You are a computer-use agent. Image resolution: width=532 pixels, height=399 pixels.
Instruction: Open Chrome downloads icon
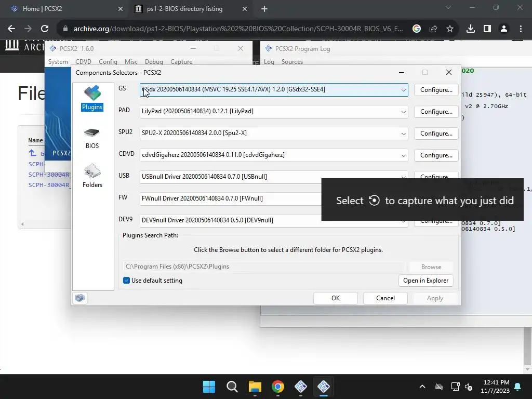point(471,29)
